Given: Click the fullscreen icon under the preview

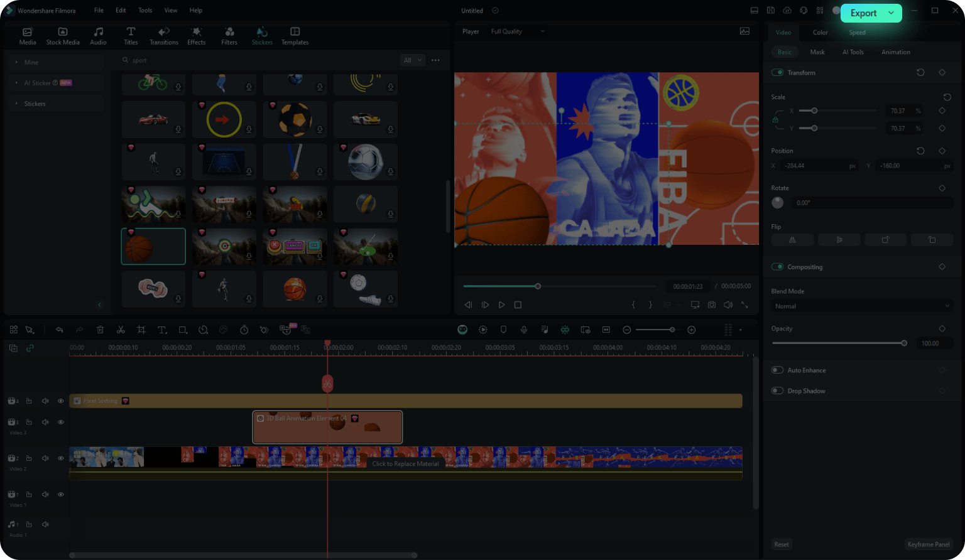Looking at the screenshot, I should coord(744,304).
